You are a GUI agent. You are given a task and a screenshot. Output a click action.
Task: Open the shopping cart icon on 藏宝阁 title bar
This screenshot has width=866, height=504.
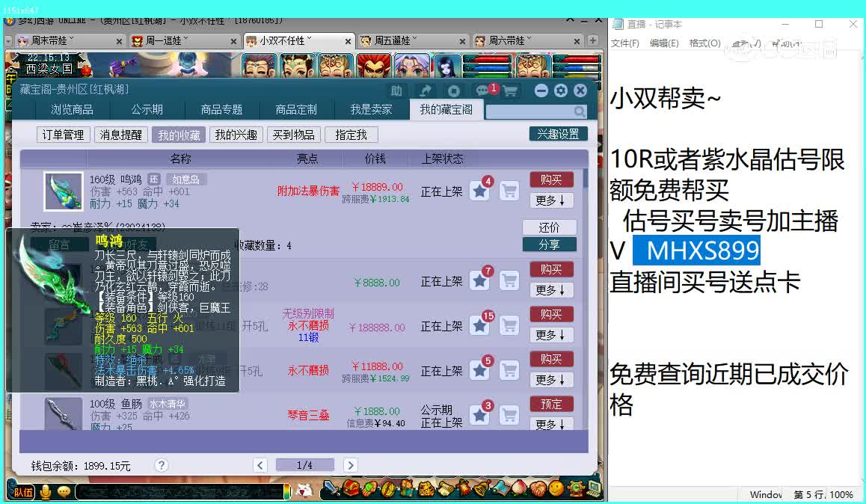click(x=509, y=90)
